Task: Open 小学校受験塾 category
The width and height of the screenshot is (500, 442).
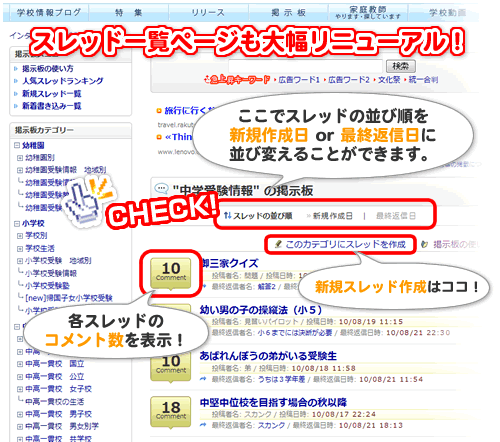Action: click(47, 286)
